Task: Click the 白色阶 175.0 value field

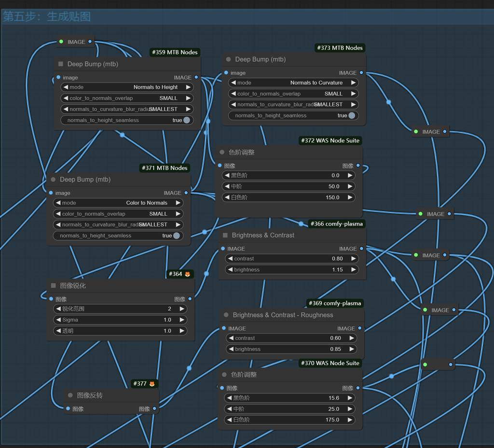Action: coord(289,420)
